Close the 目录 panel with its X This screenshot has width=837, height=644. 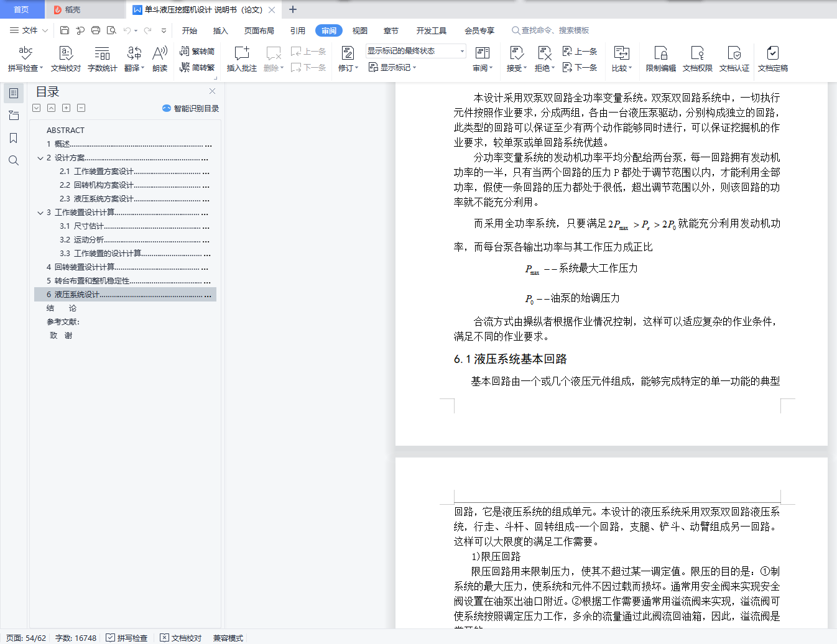[x=212, y=91]
